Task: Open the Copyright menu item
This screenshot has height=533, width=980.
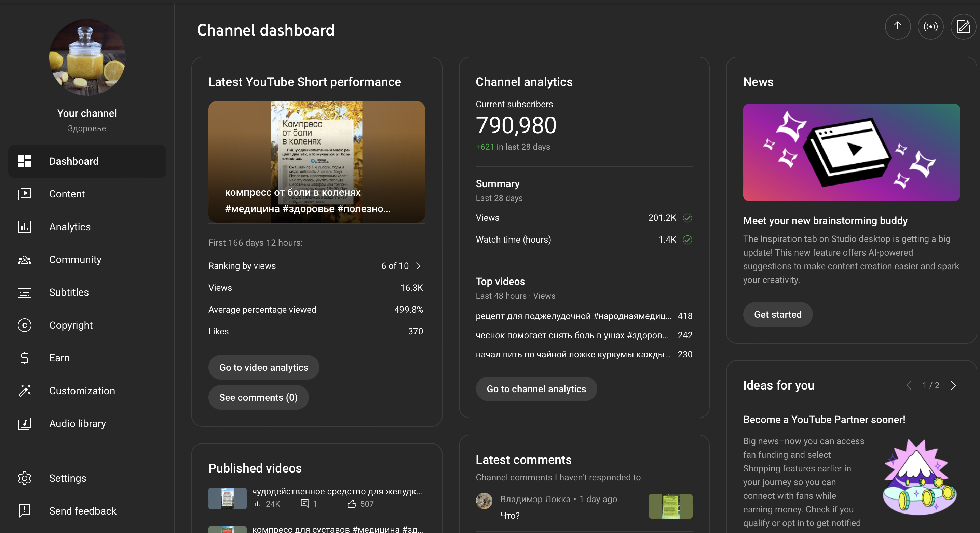Action: [x=87, y=325]
